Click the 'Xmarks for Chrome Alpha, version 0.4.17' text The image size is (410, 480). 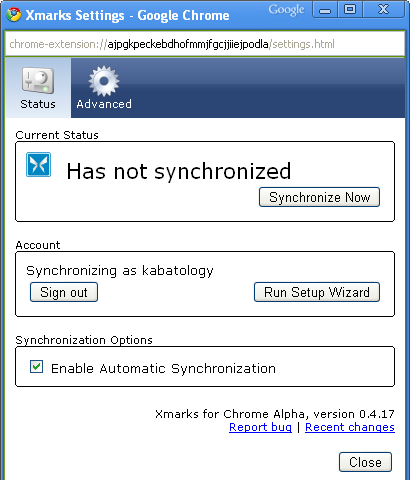(x=275, y=414)
